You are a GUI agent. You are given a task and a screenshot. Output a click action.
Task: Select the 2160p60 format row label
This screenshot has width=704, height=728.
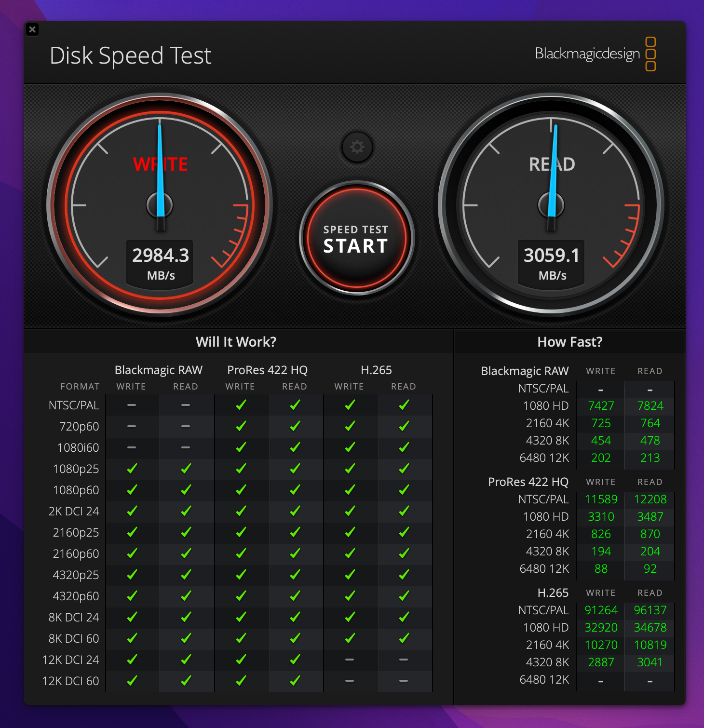click(76, 553)
